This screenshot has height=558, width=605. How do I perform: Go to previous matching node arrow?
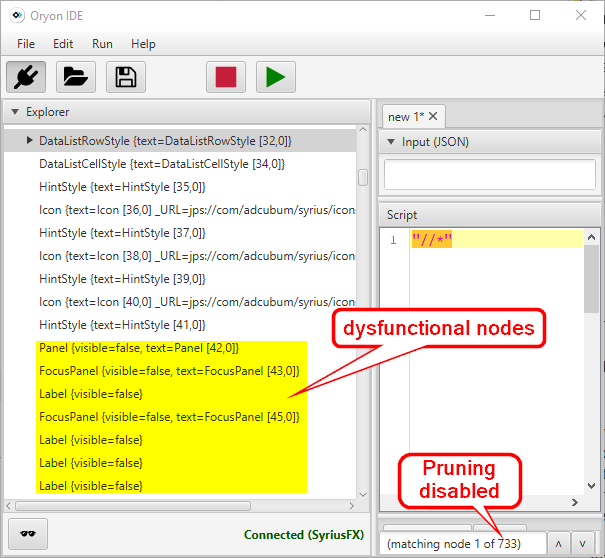pyautogui.click(x=559, y=543)
